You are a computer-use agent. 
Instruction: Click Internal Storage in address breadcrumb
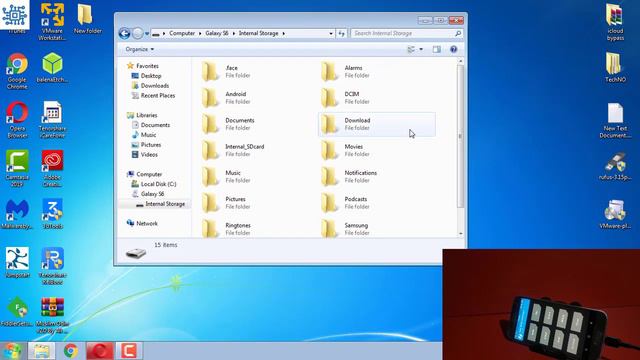pyautogui.click(x=258, y=33)
